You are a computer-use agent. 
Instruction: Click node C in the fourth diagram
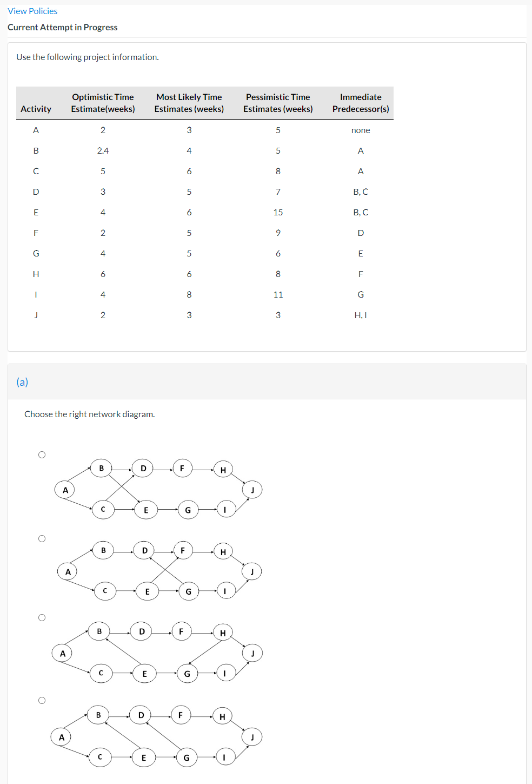click(x=100, y=757)
